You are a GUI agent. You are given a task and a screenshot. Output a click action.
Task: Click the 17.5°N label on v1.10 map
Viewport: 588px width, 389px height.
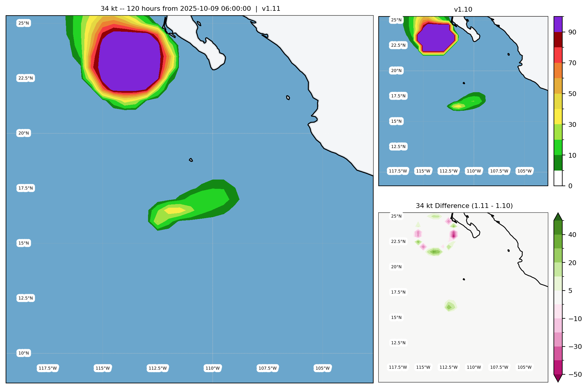pos(398,96)
